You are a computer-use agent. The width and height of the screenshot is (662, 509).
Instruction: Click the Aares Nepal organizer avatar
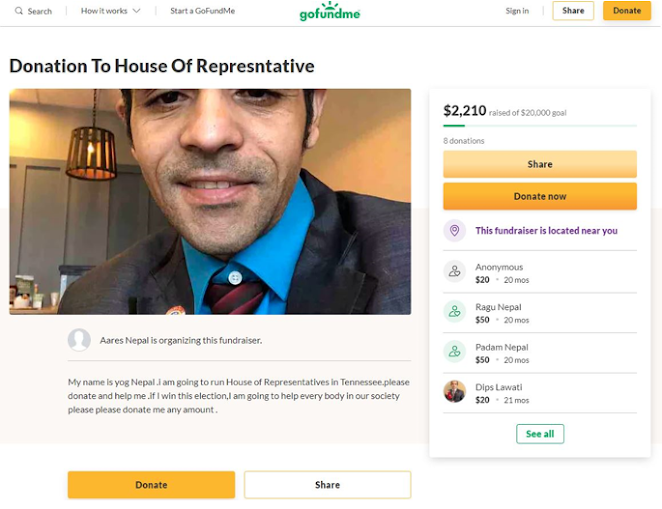[x=79, y=340]
